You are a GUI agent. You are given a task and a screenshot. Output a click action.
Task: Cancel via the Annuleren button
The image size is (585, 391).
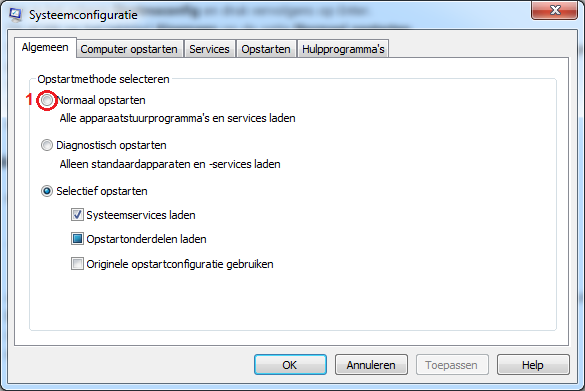pos(371,365)
